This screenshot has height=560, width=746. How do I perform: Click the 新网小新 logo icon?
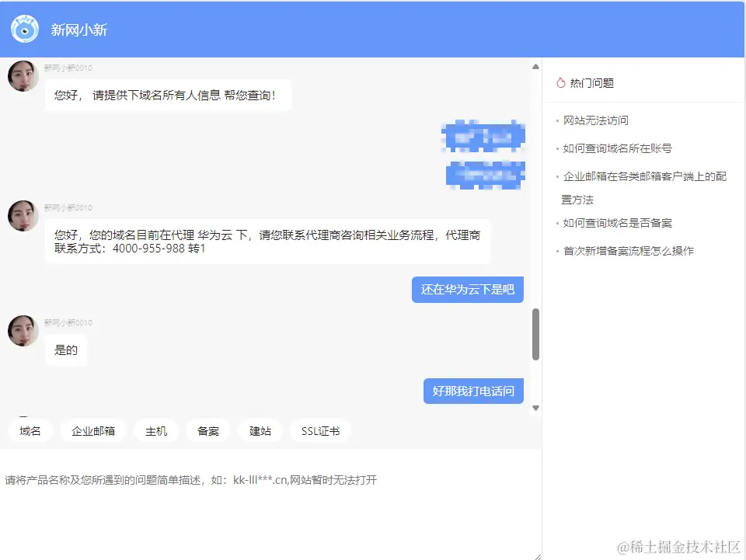point(24,28)
